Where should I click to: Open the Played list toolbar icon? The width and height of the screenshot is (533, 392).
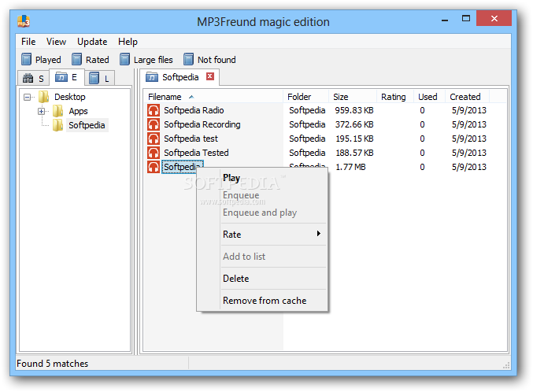(x=26, y=60)
